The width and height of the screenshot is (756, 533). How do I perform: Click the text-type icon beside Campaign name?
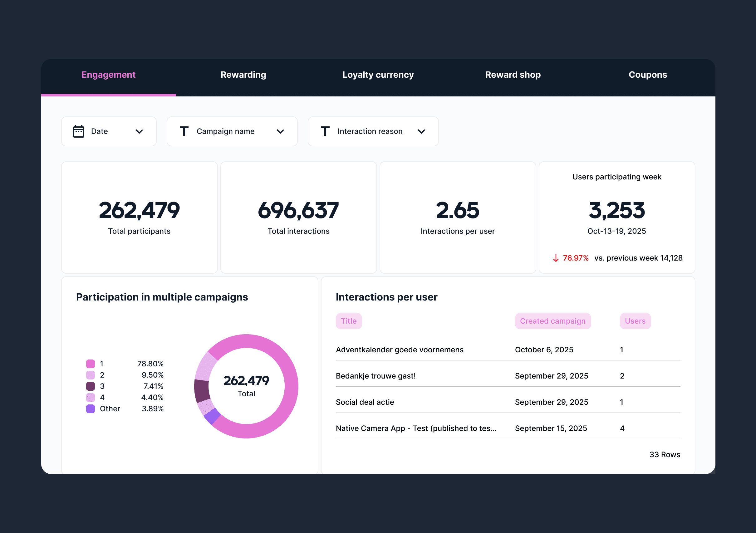pos(184,131)
